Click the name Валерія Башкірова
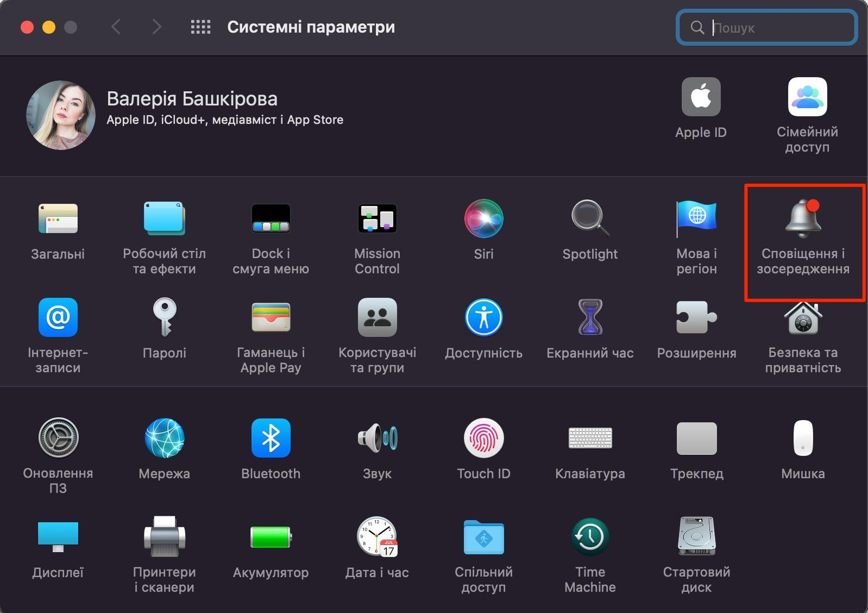 tap(192, 99)
